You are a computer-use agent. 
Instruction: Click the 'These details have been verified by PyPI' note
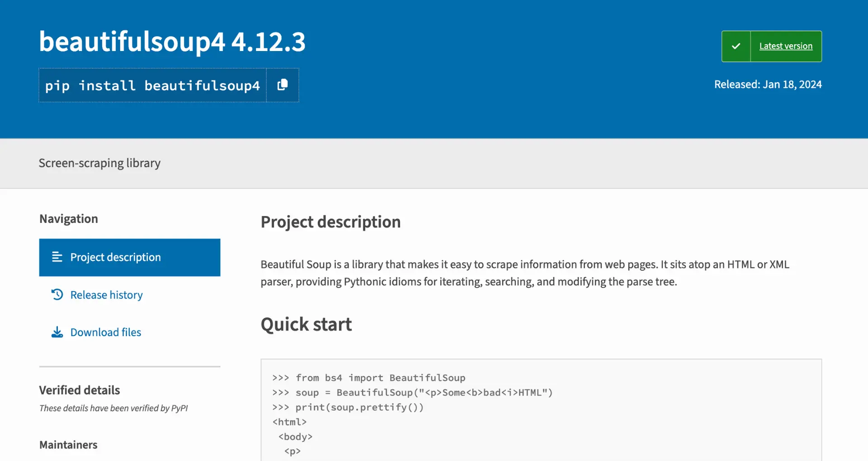(x=113, y=408)
